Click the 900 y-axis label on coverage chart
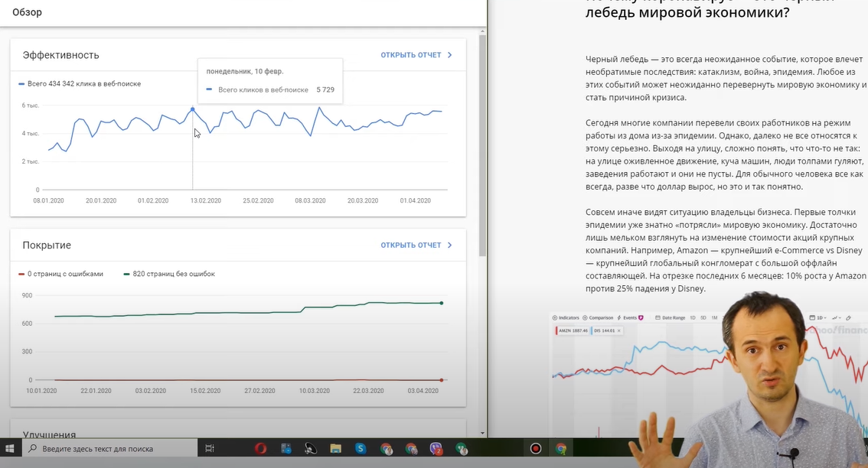The height and width of the screenshot is (468, 868). 27,295
